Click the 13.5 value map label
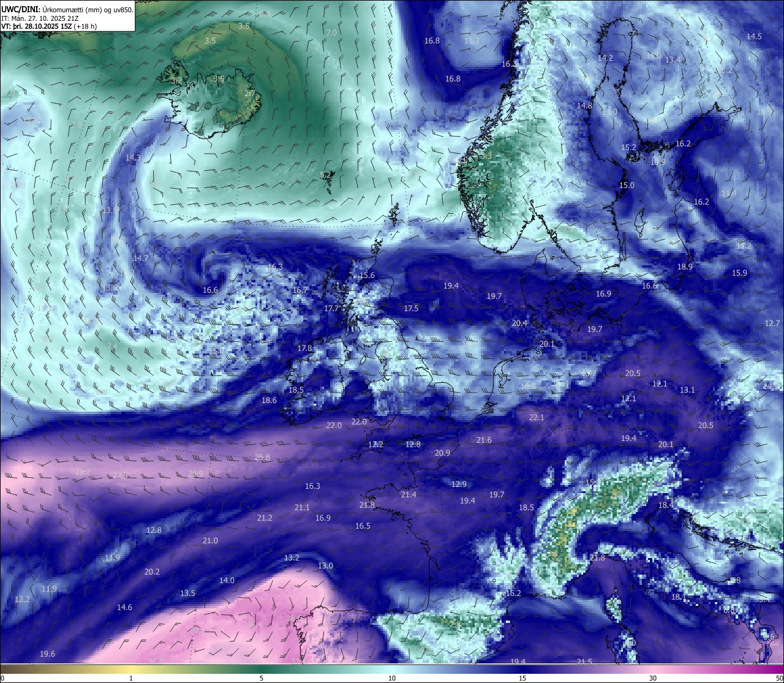This screenshot has width=784, height=683. pos(187,593)
